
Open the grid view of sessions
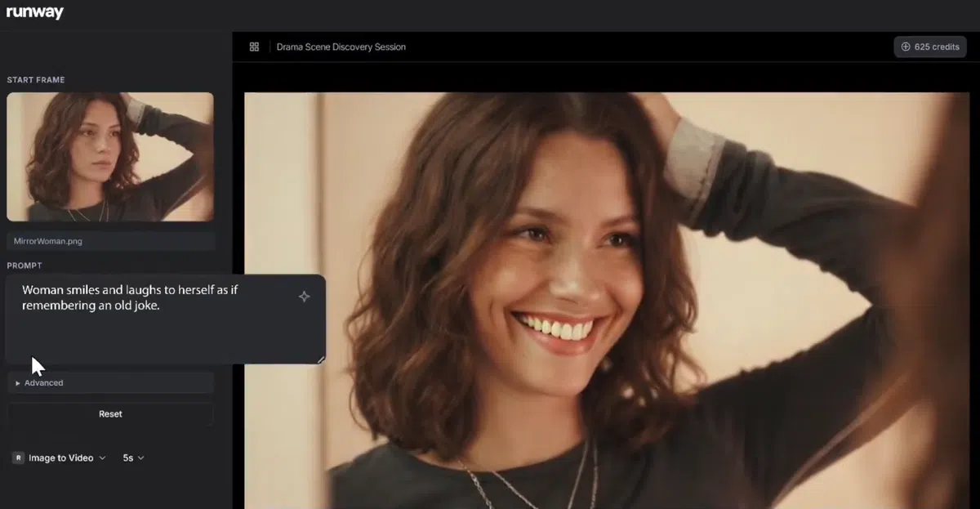pyautogui.click(x=254, y=47)
